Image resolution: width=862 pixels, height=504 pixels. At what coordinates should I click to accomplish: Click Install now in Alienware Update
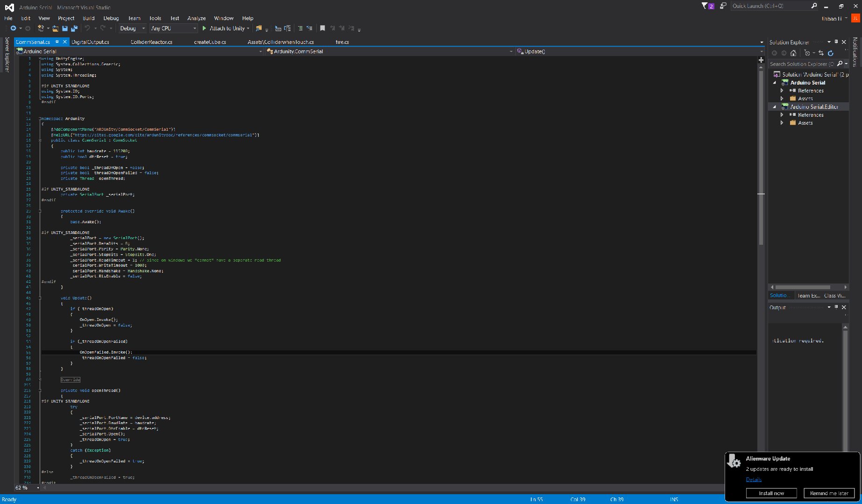click(x=771, y=493)
